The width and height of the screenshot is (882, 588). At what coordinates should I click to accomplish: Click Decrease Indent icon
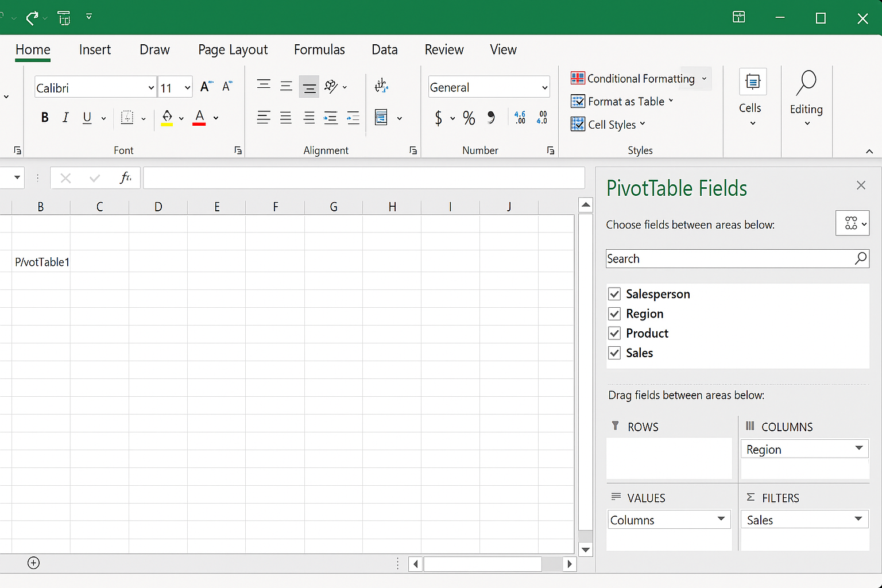[331, 118]
